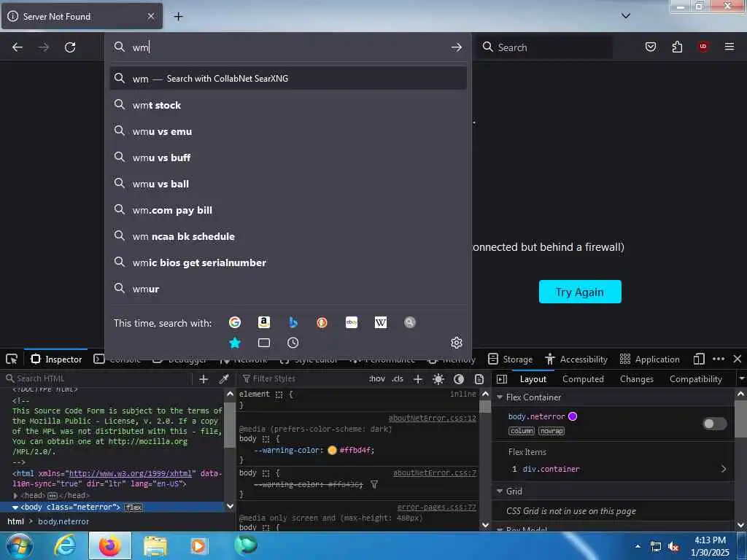Search this time with eBay

tap(352, 322)
